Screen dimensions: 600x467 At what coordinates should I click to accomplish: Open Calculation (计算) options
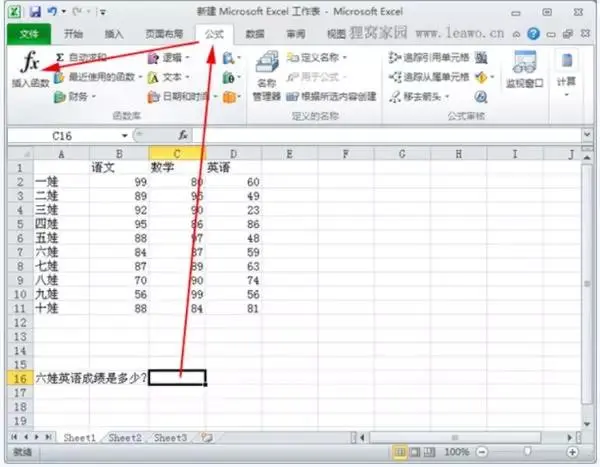[566, 72]
